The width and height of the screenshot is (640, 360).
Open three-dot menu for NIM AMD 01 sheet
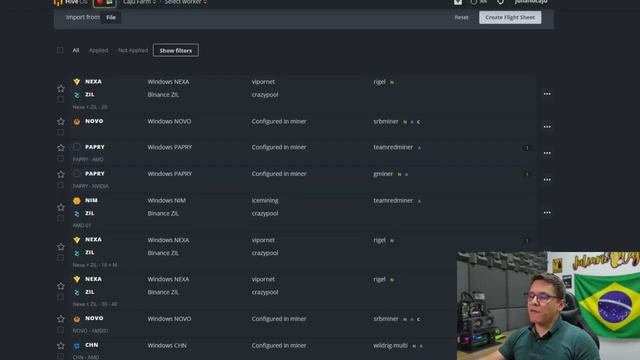[x=547, y=213]
